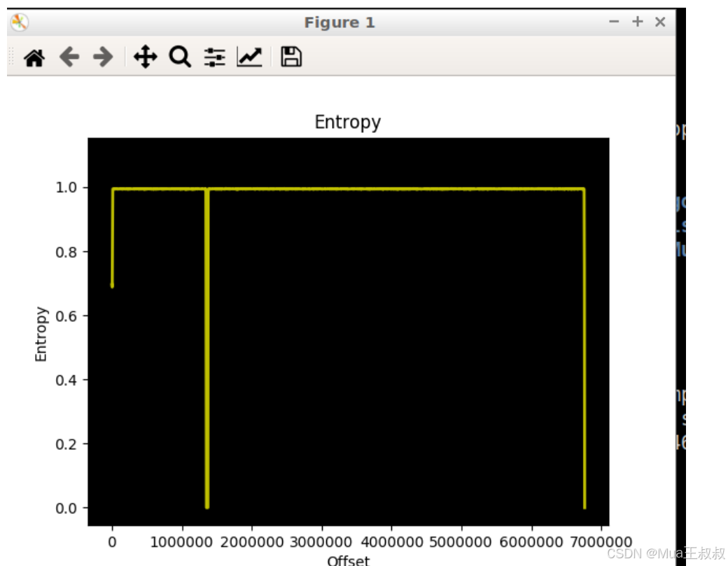The image size is (728, 566).
Task: Save the figure with the floppy icon
Action: tap(291, 57)
